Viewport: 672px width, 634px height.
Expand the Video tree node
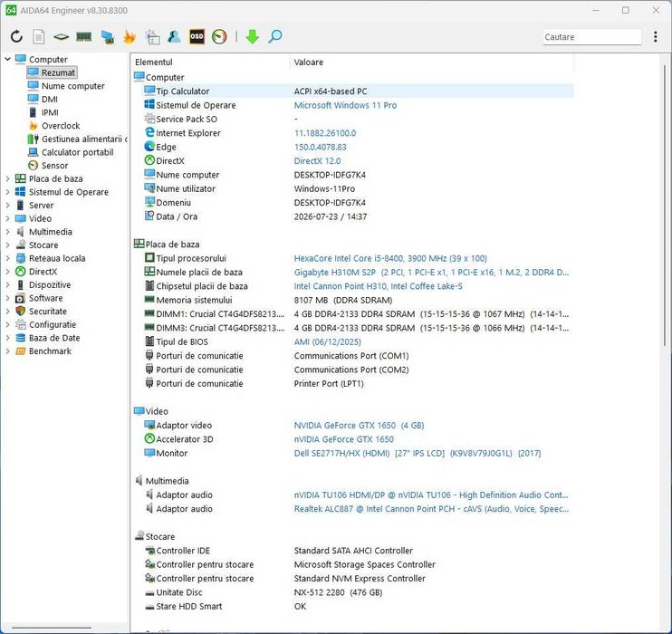(7, 218)
